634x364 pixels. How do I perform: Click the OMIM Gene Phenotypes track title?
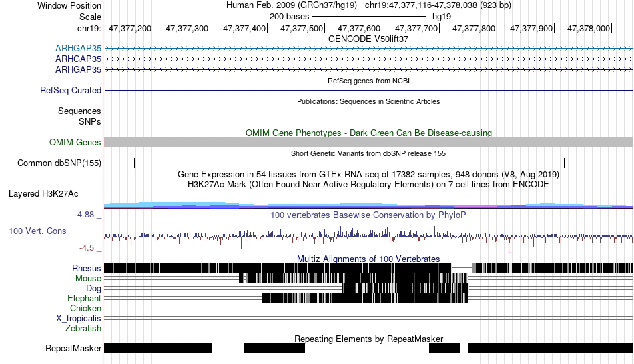pyautogui.click(x=369, y=133)
